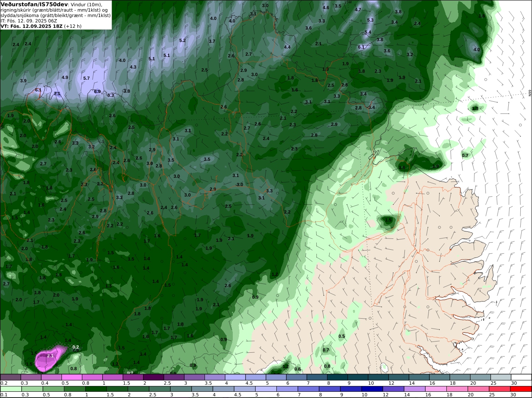Viewport: 532px width, 398px height.
Task: Pick the bright red above-30 rain legend swatch
Action: click(521, 389)
